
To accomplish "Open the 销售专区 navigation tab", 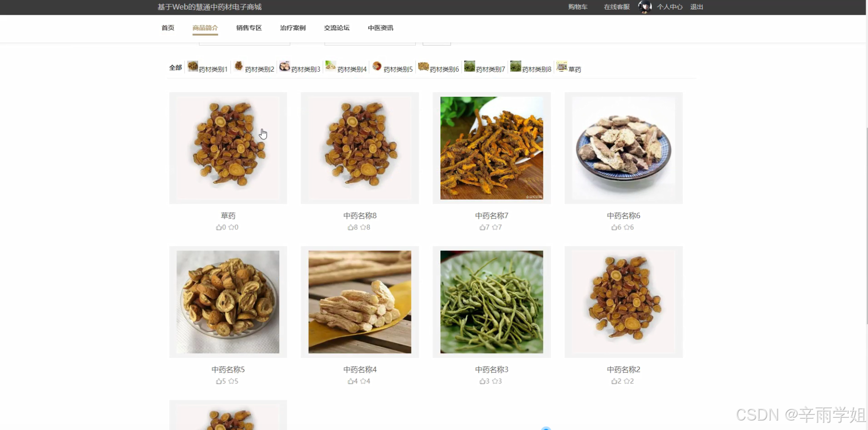I will point(249,28).
